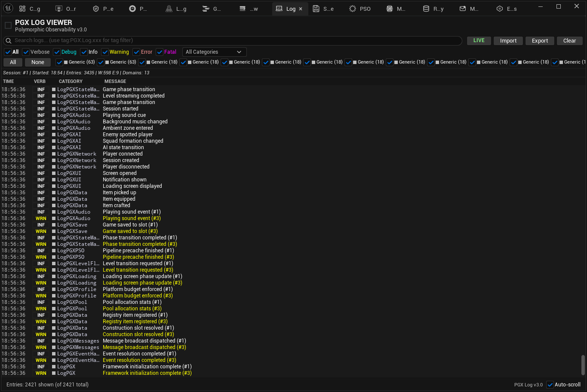Open the PSO tab with the spinner icon

[360, 8]
